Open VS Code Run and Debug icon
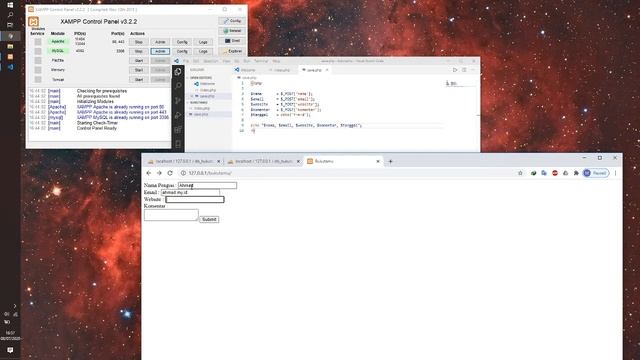This screenshot has height=360, width=640. click(178, 116)
